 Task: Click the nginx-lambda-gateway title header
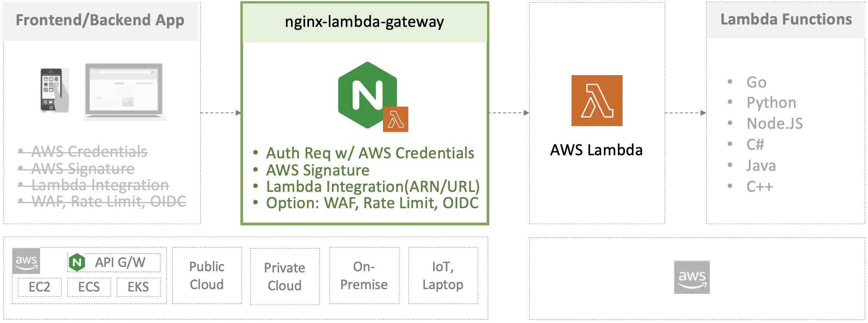coord(364,22)
